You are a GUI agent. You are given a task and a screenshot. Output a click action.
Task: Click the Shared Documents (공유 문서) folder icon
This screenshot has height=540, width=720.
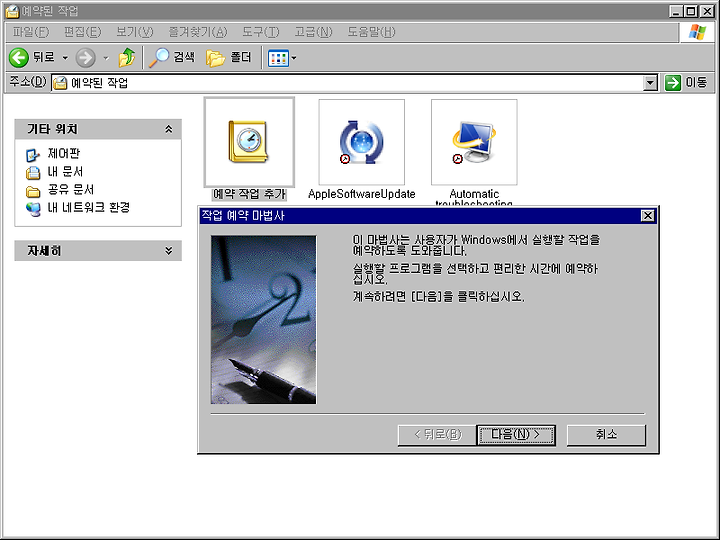tap(33, 191)
